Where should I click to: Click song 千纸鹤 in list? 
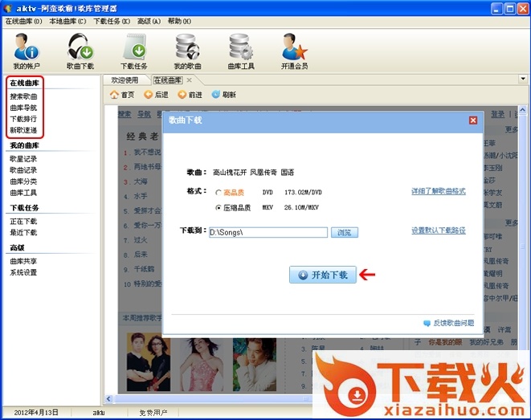(x=145, y=269)
